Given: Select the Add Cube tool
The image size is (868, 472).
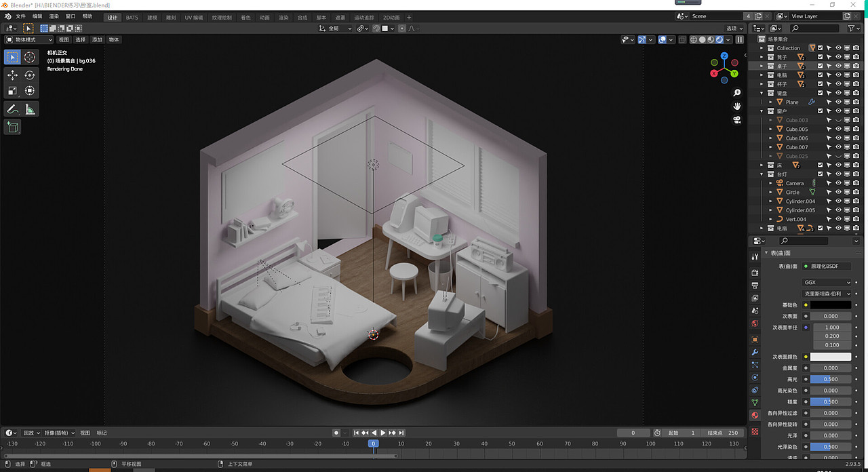Looking at the screenshot, I should click(12, 127).
